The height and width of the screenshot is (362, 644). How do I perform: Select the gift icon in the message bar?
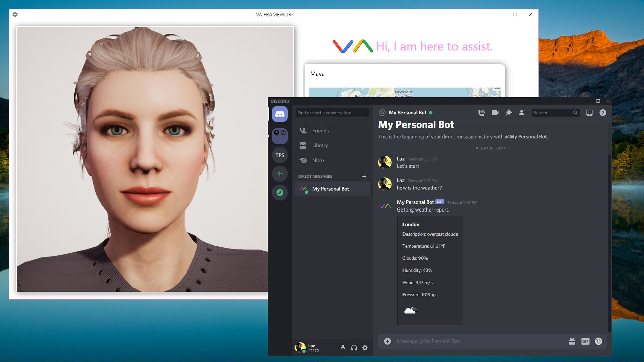pyautogui.click(x=573, y=341)
